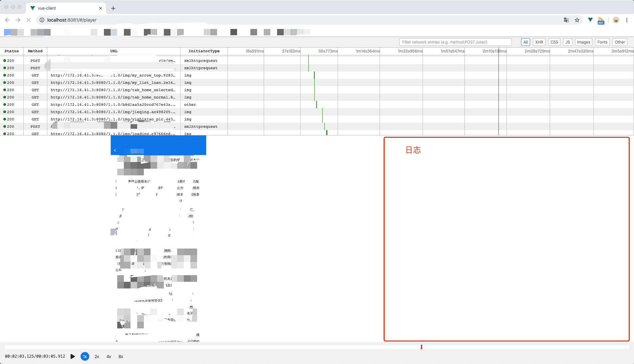Set playback speed to 4x
Screen dimensions: 634x364
point(109,356)
